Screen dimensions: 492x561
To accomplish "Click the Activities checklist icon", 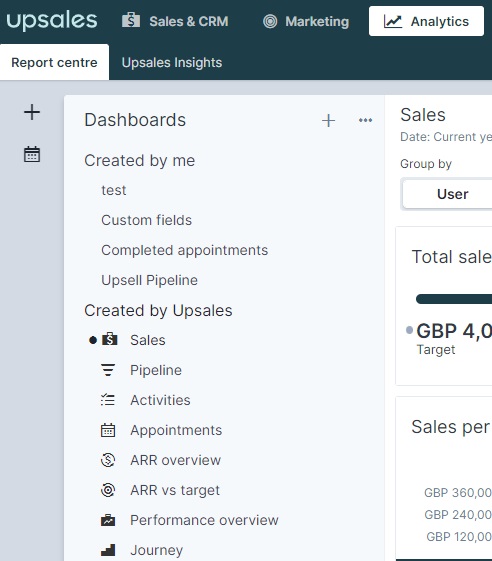I will click(108, 400).
